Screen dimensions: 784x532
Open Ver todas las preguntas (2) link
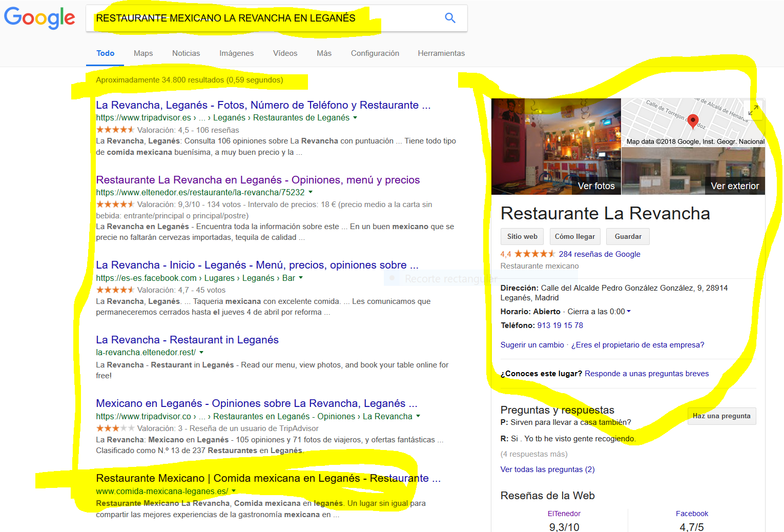[547, 469]
